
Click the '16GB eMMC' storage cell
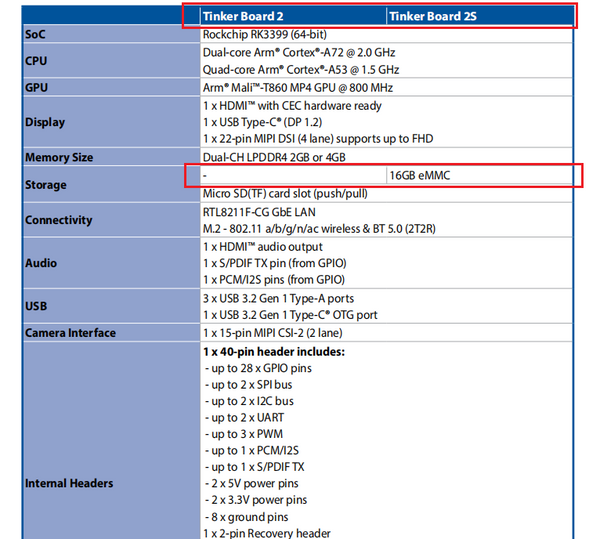click(x=420, y=175)
